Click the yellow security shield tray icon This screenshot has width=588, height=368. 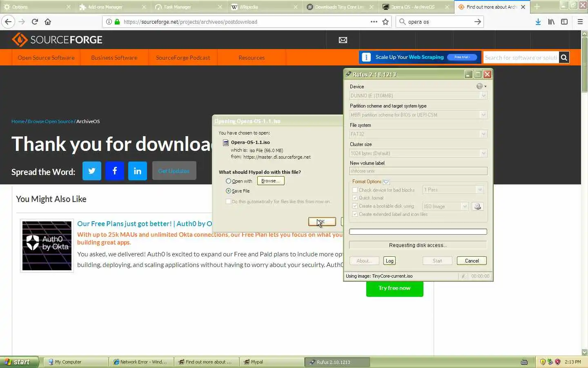[543, 362]
